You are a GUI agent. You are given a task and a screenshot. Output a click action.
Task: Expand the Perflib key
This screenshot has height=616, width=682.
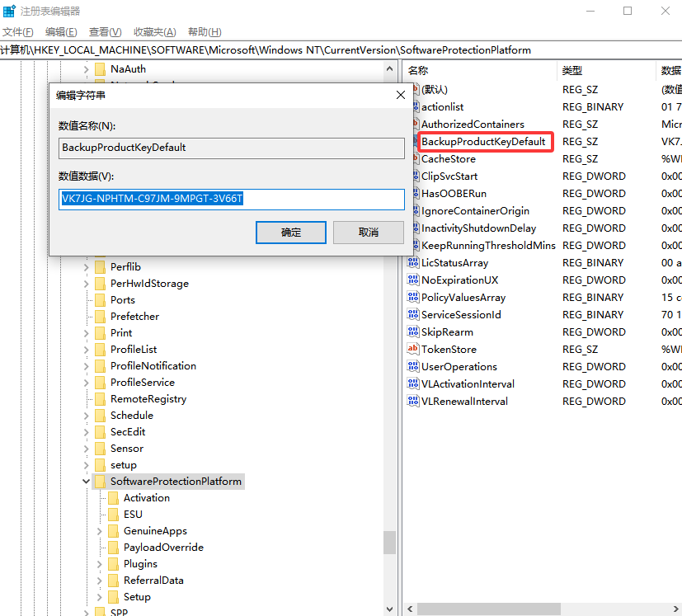click(x=86, y=266)
